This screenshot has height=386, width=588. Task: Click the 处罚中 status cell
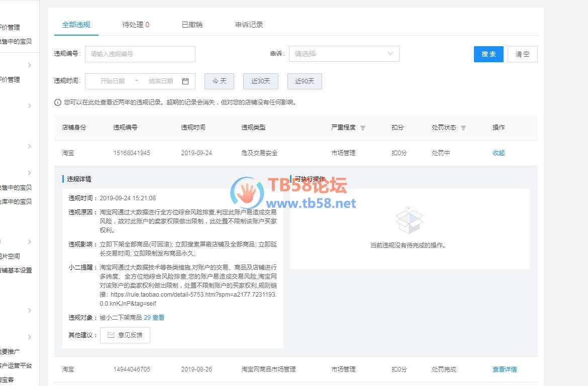(x=441, y=153)
